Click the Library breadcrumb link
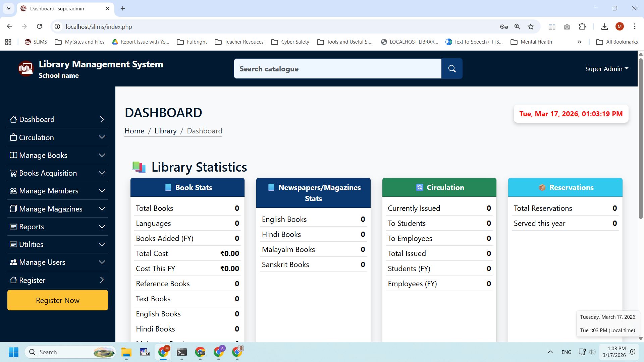The width and height of the screenshot is (644, 362). coord(165,131)
